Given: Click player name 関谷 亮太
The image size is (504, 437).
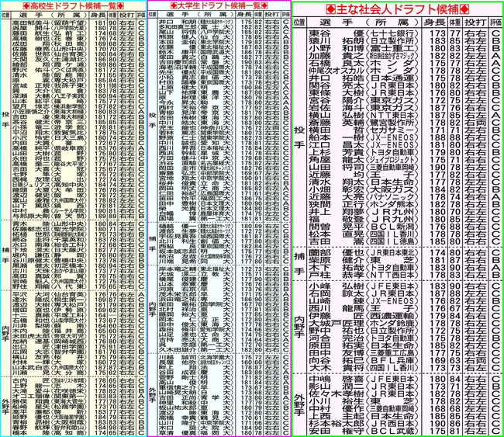Looking at the screenshot, I should click(337, 85).
